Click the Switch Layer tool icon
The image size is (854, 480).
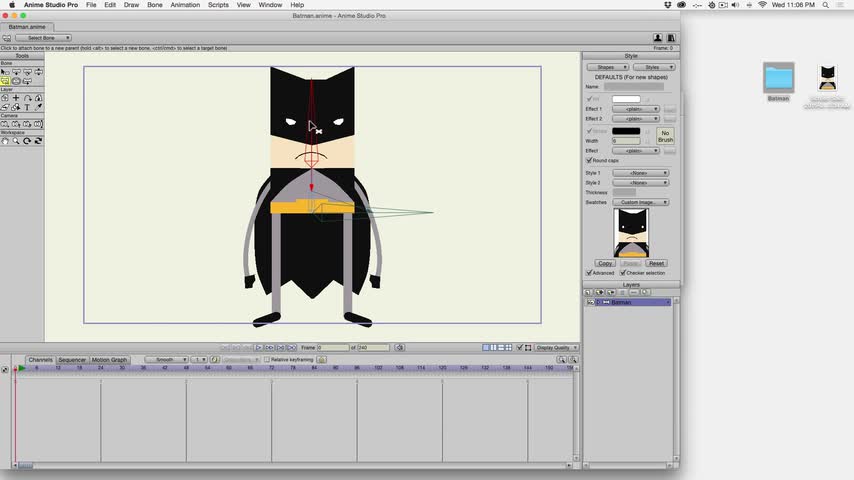(x=5, y=108)
